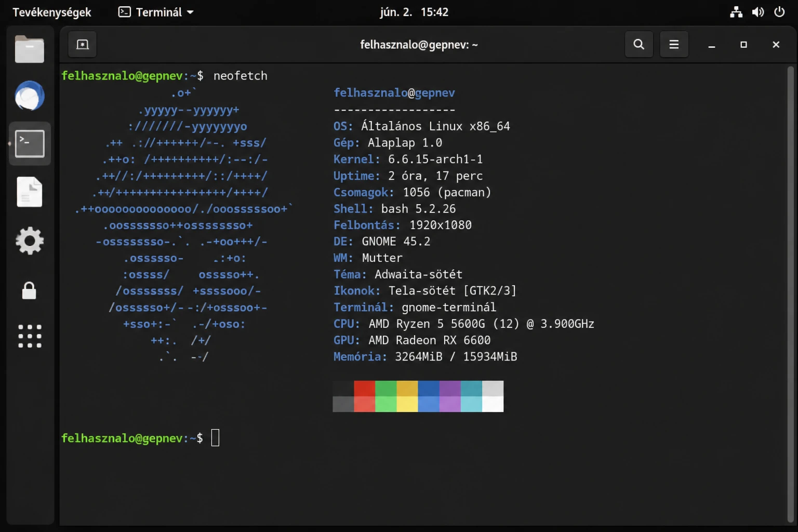Maximize the terminal window
The image size is (798, 532).
click(x=743, y=45)
